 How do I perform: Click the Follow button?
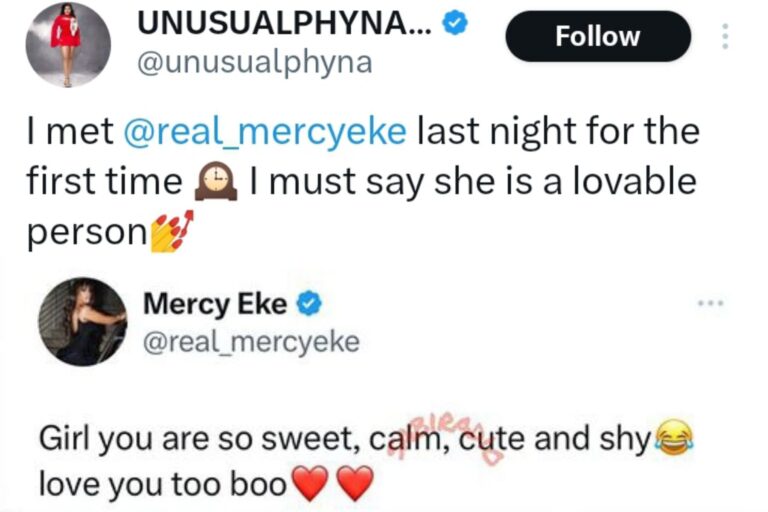(x=598, y=36)
